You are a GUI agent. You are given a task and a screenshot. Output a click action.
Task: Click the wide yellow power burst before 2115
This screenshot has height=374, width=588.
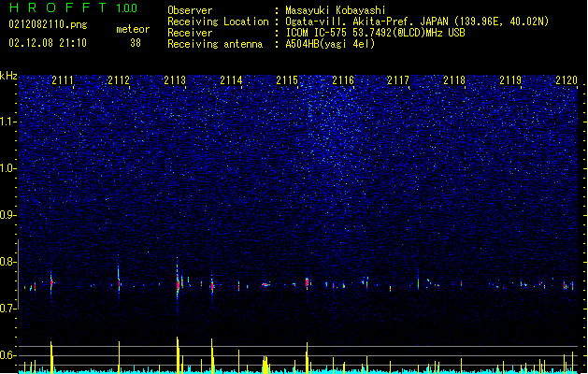coord(265,365)
